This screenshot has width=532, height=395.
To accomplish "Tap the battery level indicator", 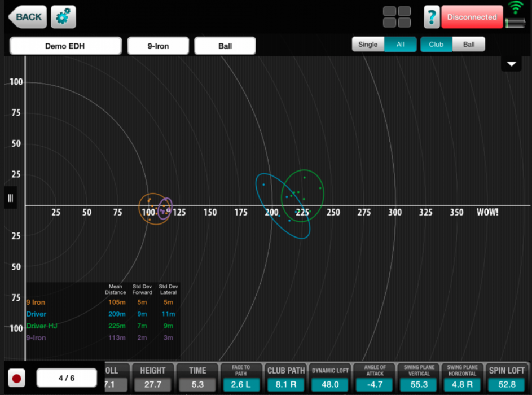I will pos(515,23).
